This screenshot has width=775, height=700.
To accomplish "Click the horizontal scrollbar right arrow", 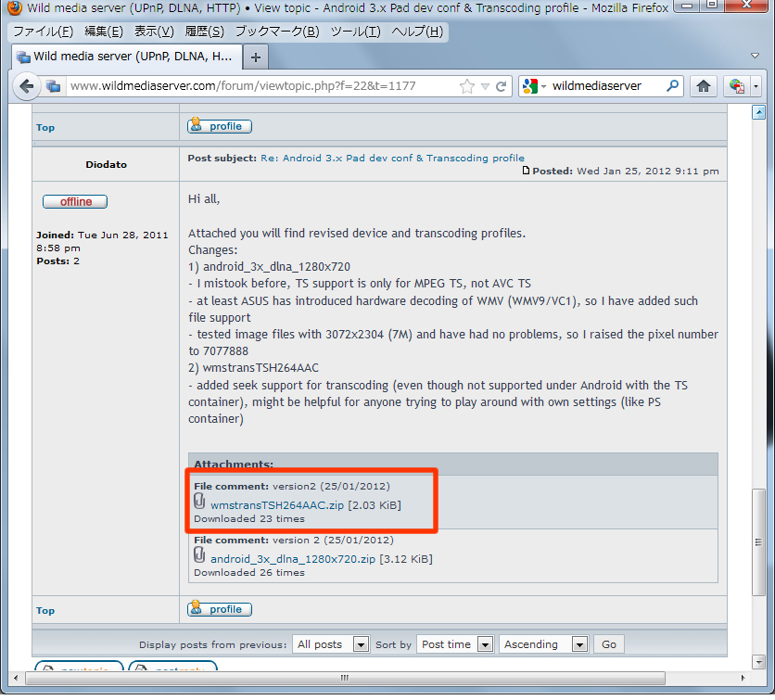I will click(x=743, y=678).
